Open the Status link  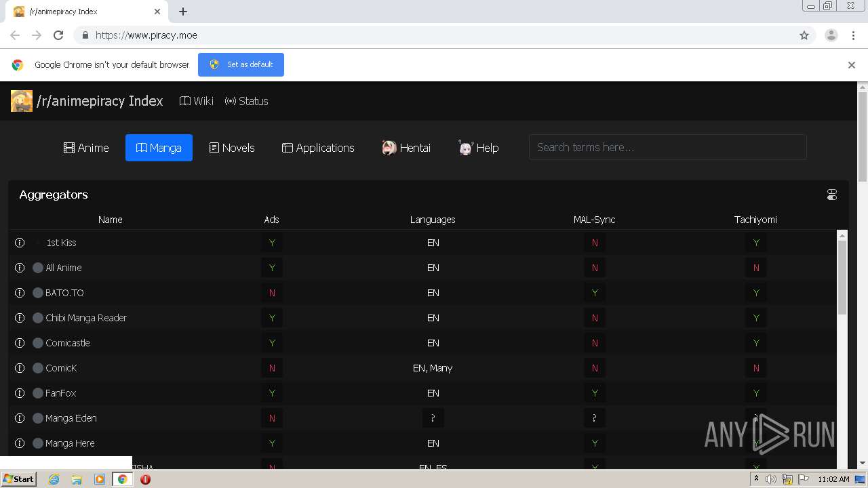point(247,101)
